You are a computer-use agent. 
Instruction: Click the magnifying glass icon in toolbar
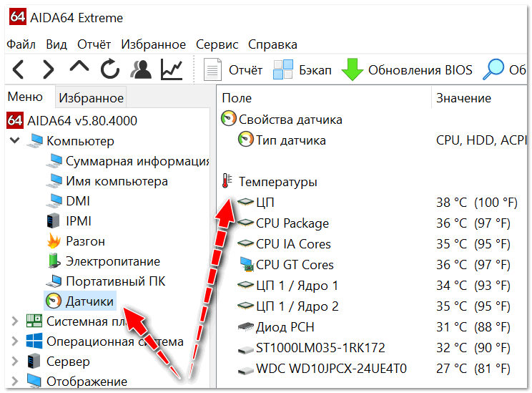[493, 69]
